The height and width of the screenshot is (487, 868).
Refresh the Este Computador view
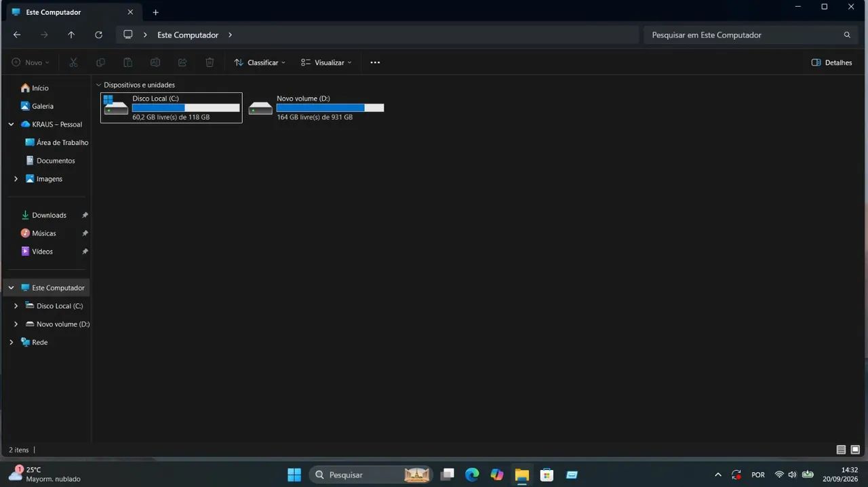point(98,35)
